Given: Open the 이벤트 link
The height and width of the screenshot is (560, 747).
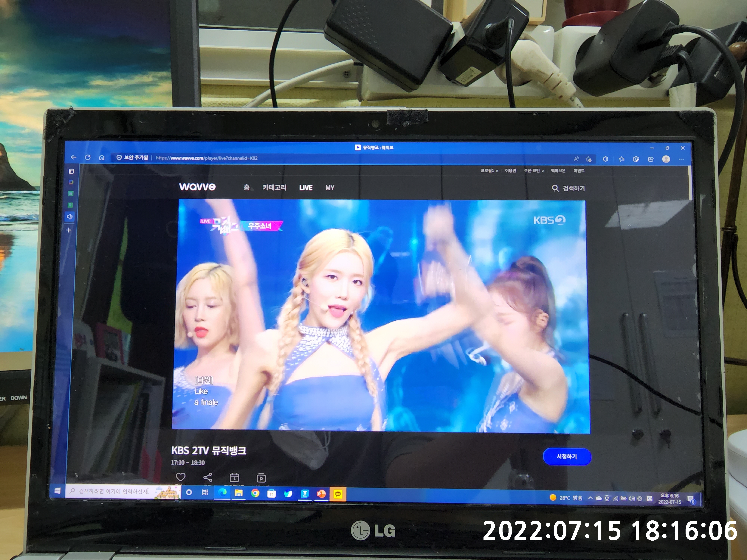Looking at the screenshot, I should pyautogui.click(x=579, y=171).
